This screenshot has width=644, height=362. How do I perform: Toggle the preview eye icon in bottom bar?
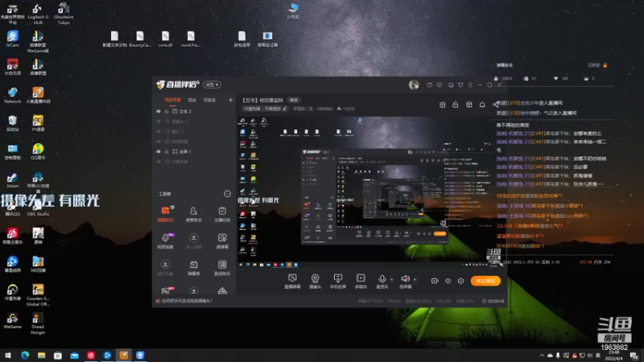pos(448,281)
